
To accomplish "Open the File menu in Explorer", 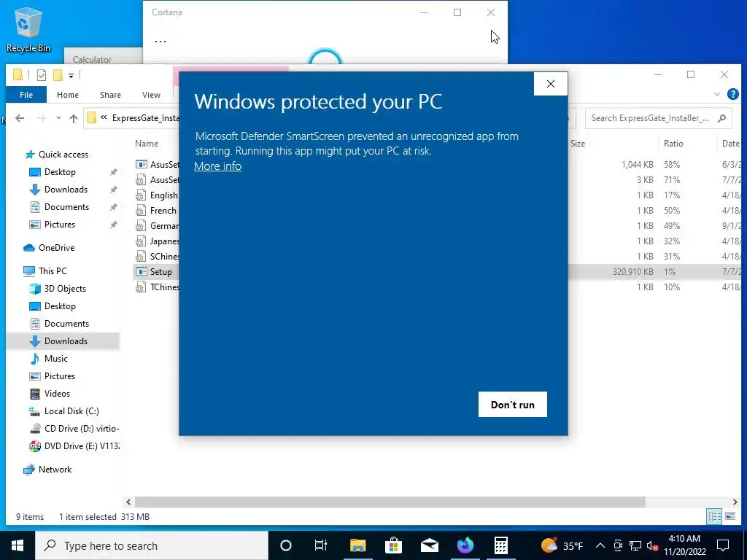I will (x=26, y=95).
